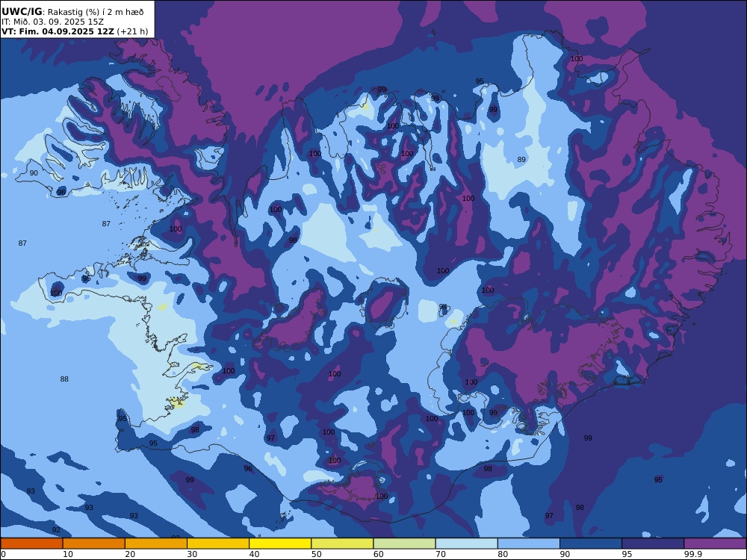
Task: Click the '30' legend tick label
Action: pyautogui.click(x=192, y=554)
